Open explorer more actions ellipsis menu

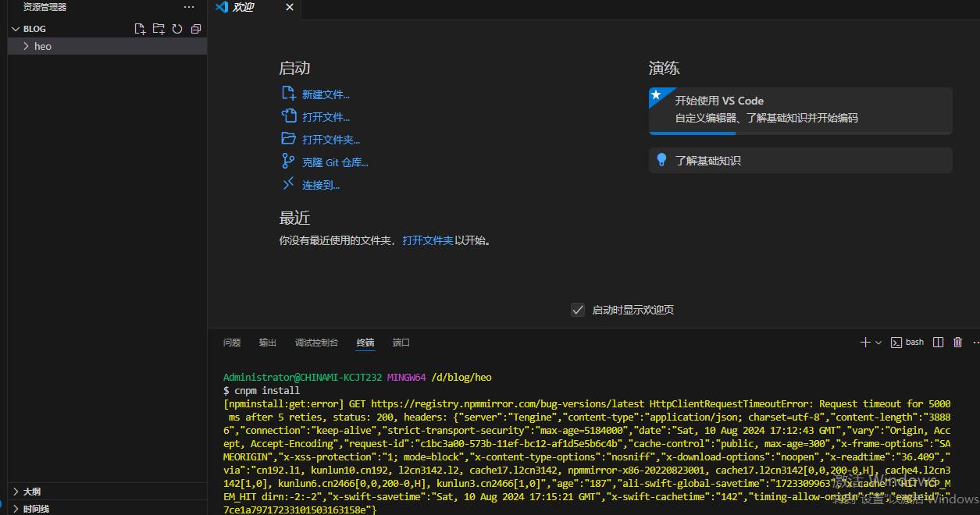[x=189, y=7]
